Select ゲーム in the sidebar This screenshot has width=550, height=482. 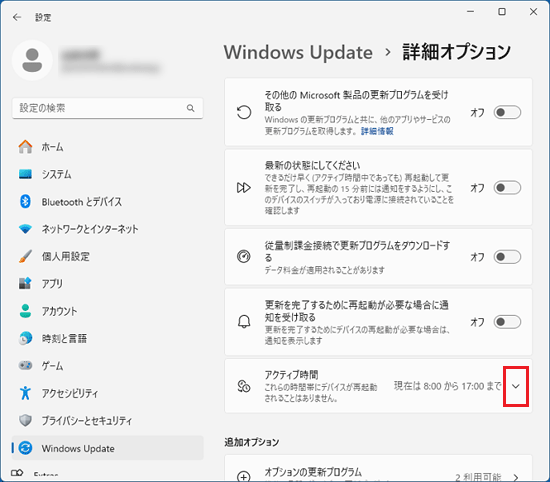tap(107, 366)
